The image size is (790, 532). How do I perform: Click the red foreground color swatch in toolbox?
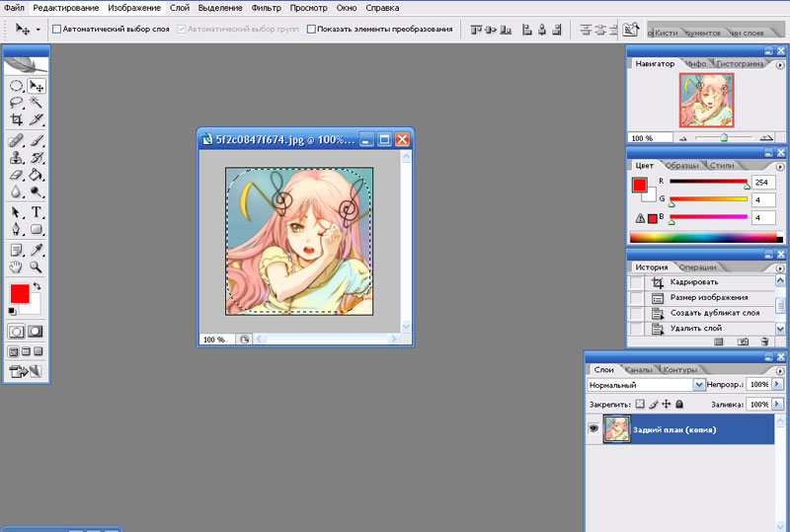tap(20, 294)
